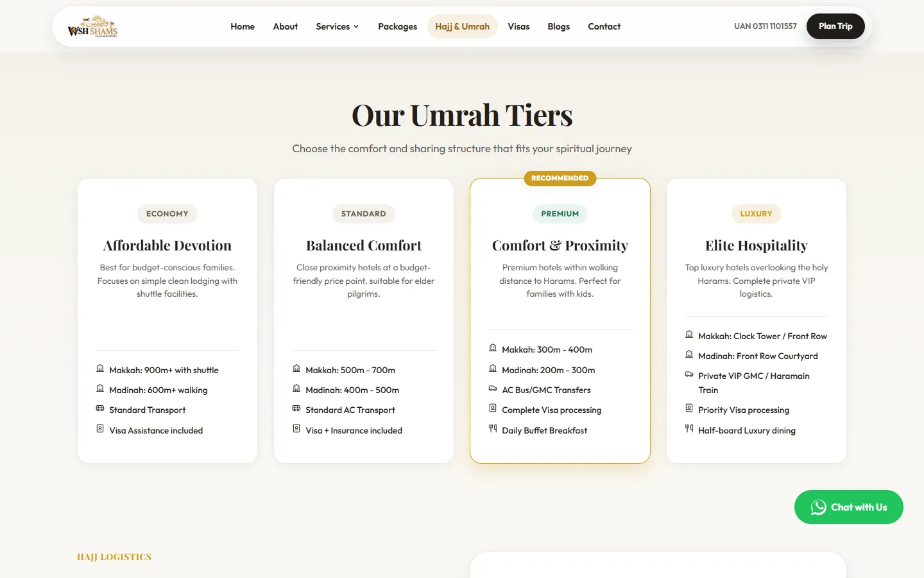Image resolution: width=924 pixels, height=578 pixels.
Task: Open the Blogs page
Action: (559, 26)
